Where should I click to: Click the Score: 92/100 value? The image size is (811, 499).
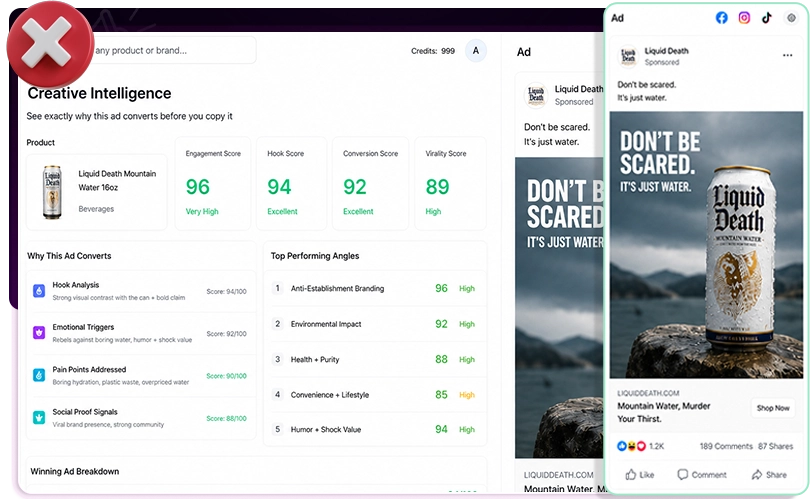[x=227, y=334]
